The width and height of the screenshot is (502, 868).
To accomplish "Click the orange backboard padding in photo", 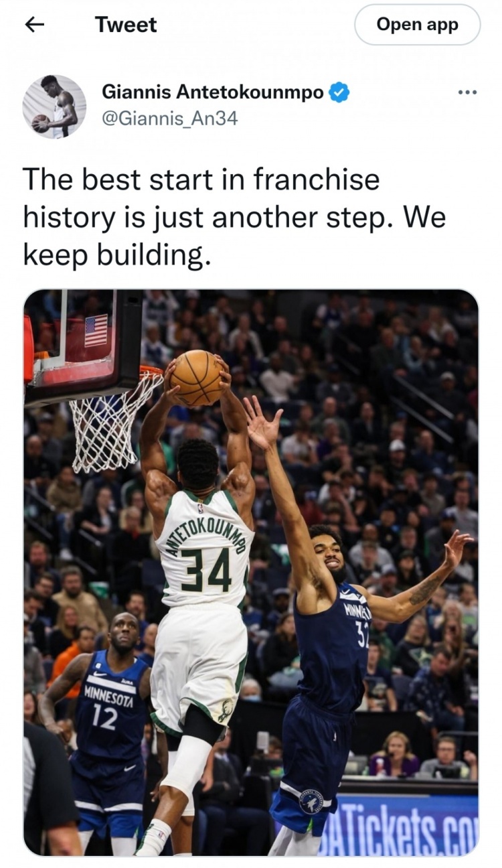I will [x=28, y=350].
